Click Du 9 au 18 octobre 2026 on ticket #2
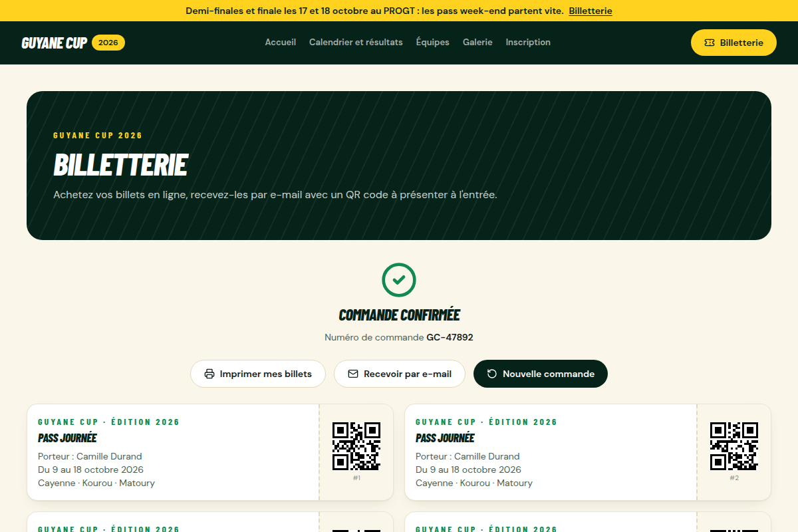Image resolution: width=798 pixels, height=532 pixels. [468, 469]
